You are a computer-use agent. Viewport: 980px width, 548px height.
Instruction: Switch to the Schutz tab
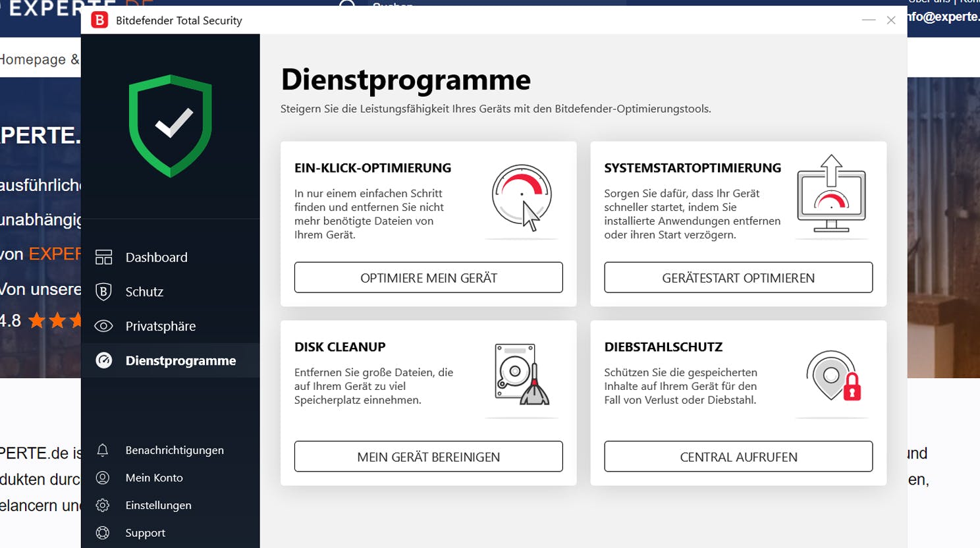coord(144,291)
